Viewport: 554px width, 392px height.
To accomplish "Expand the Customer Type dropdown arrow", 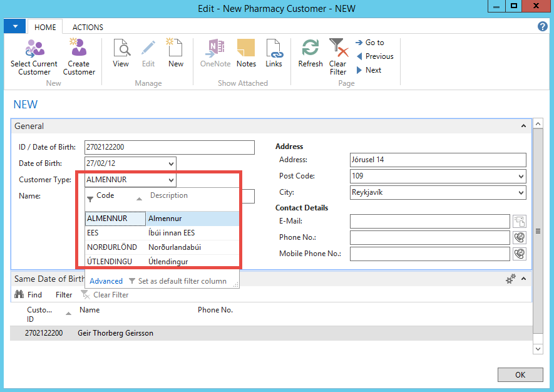I will point(172,180).
